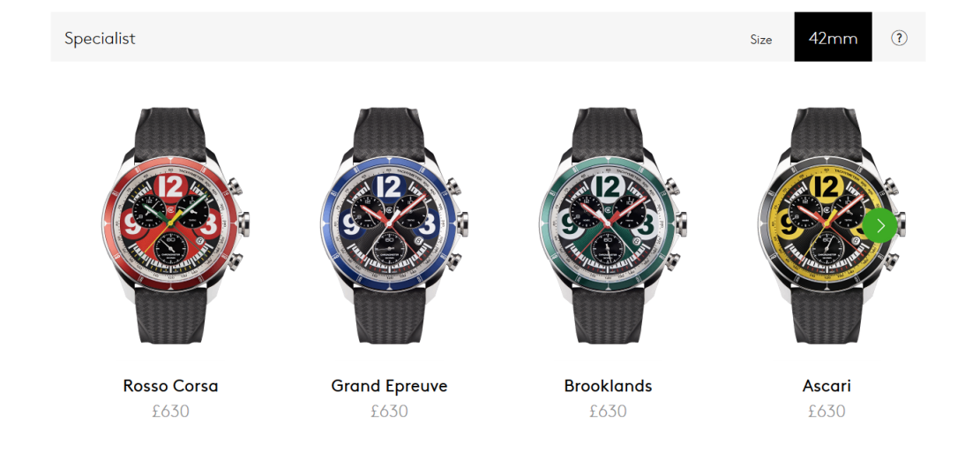The image size is (980, 453).
Task: Click the £630 price under Rosso Corsa
Action: 170,411
